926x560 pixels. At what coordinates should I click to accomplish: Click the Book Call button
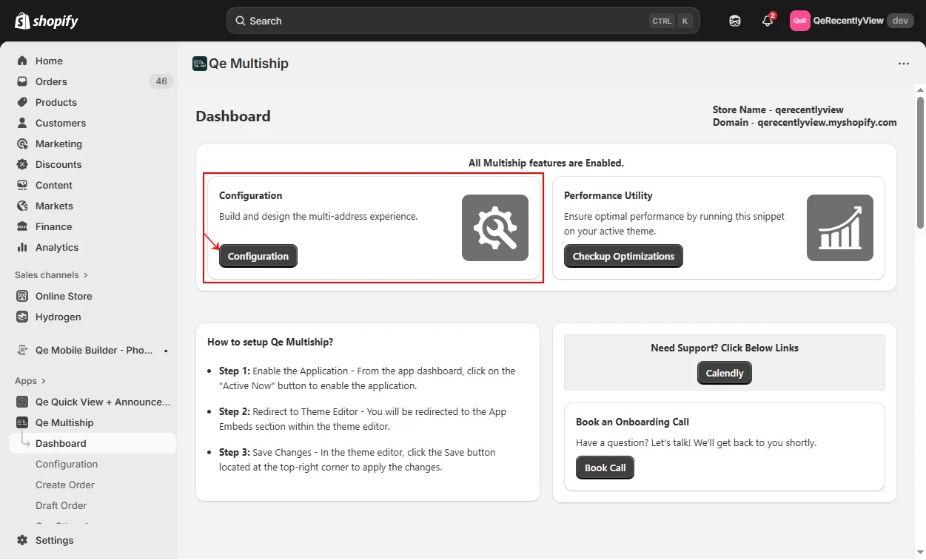[605, 468]
